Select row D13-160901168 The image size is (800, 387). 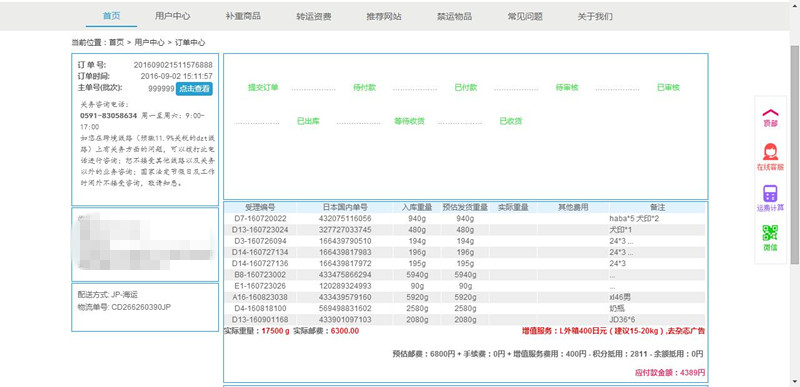tap(464, 320)
